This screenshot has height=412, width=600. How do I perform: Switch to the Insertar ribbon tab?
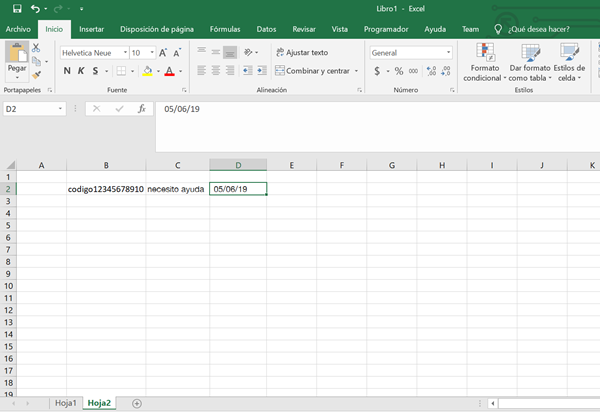click(x=91, y=29)
